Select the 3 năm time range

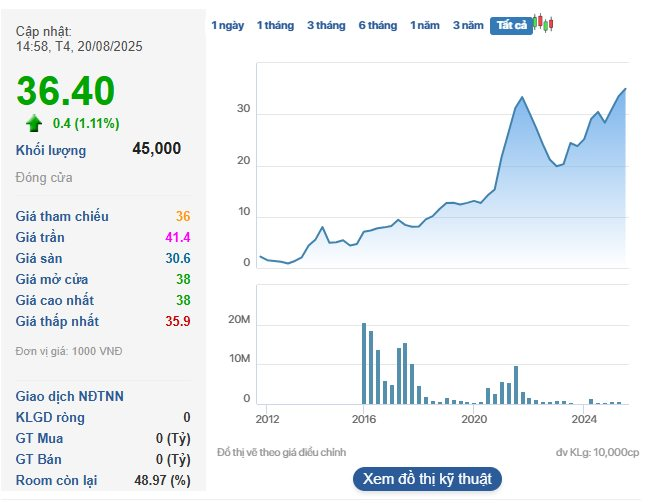pyautogui.click(x=468, y=25)
